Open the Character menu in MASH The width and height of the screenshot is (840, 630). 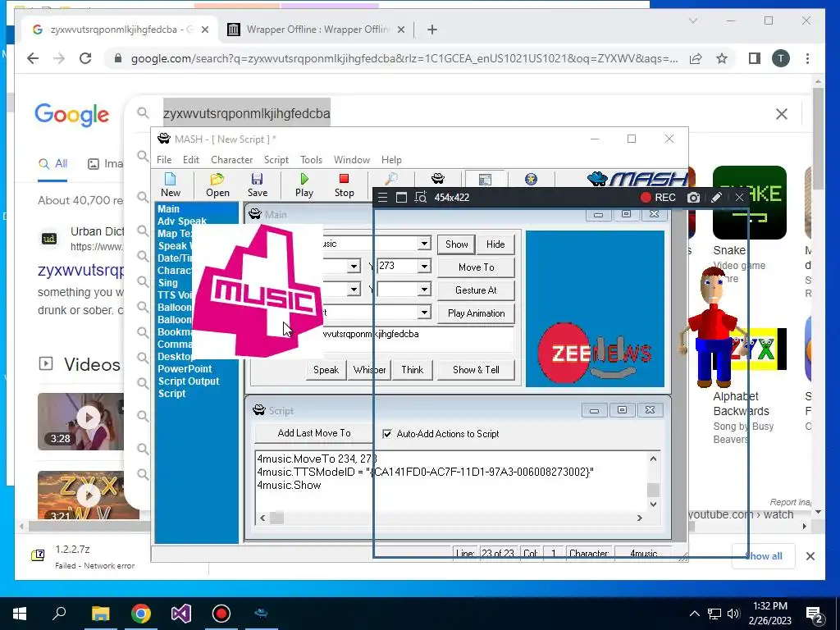coord(231,160)
